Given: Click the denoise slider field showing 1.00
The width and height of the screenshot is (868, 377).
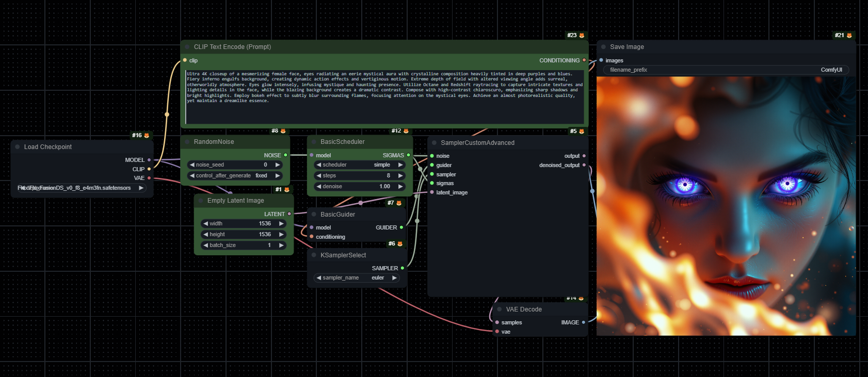Looking at the screenshot, I should (x=360, y=187).
